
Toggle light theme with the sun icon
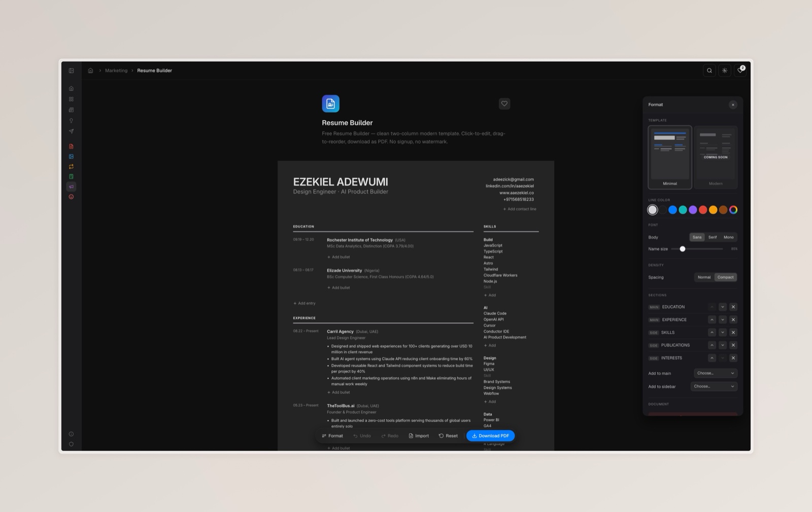tap(725, 70)
